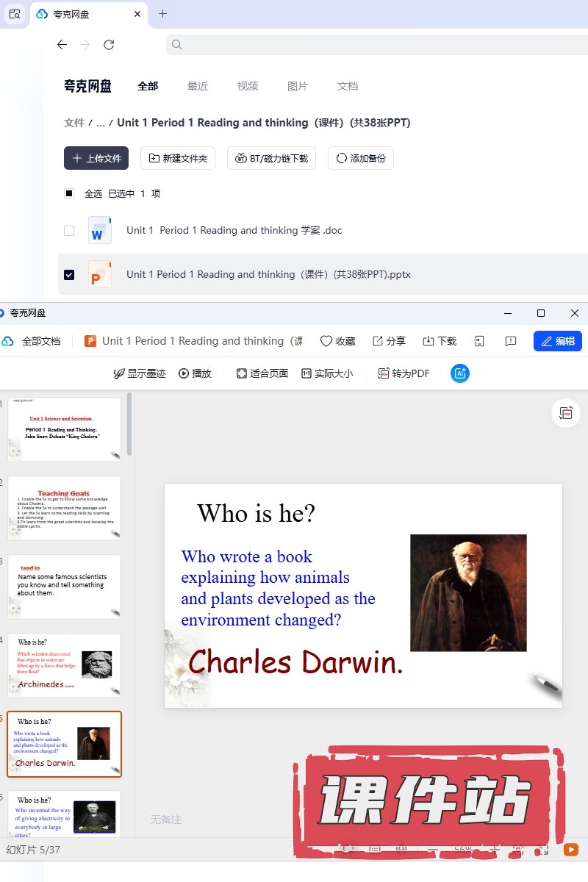Check the 学案 .doc file checkbox
Screen dimensions: 588x882
tap(69, 231)
